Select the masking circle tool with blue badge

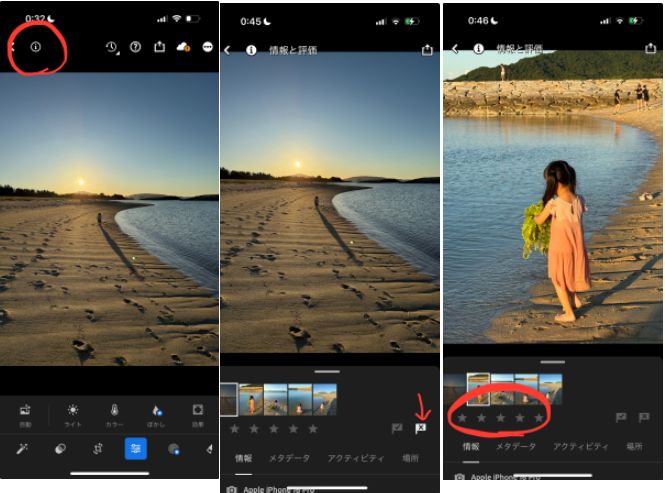click(x=174, y=449)
